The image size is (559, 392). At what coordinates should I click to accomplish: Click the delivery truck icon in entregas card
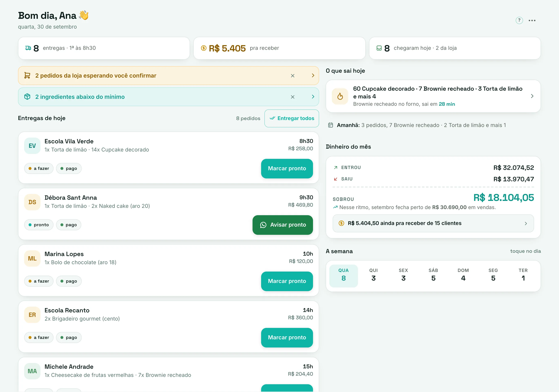[28, 48]
